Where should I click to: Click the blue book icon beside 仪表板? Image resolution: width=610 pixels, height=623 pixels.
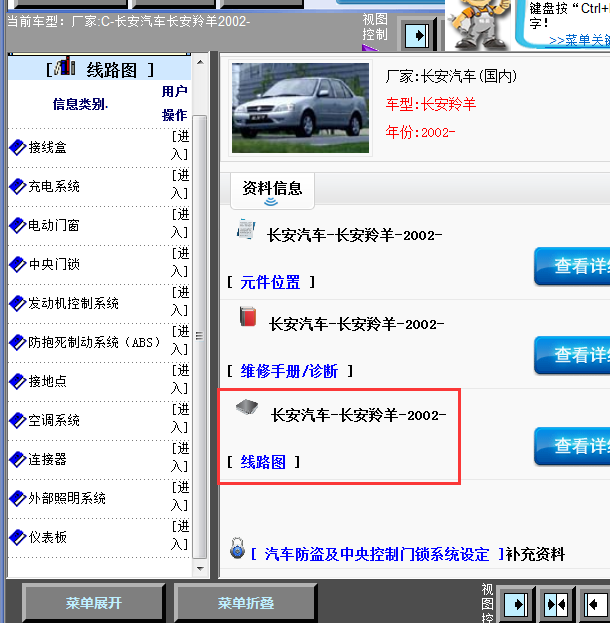coord(17,537)
